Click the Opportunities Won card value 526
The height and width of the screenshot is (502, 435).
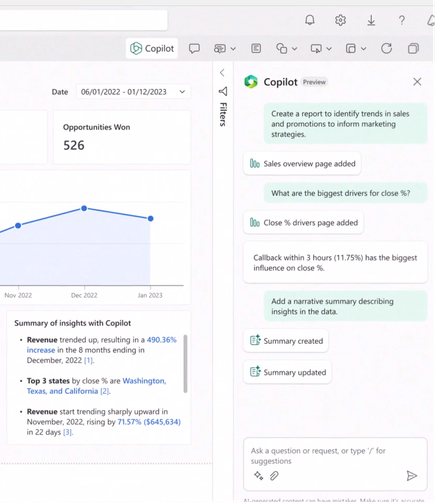(x=74, y=145)
